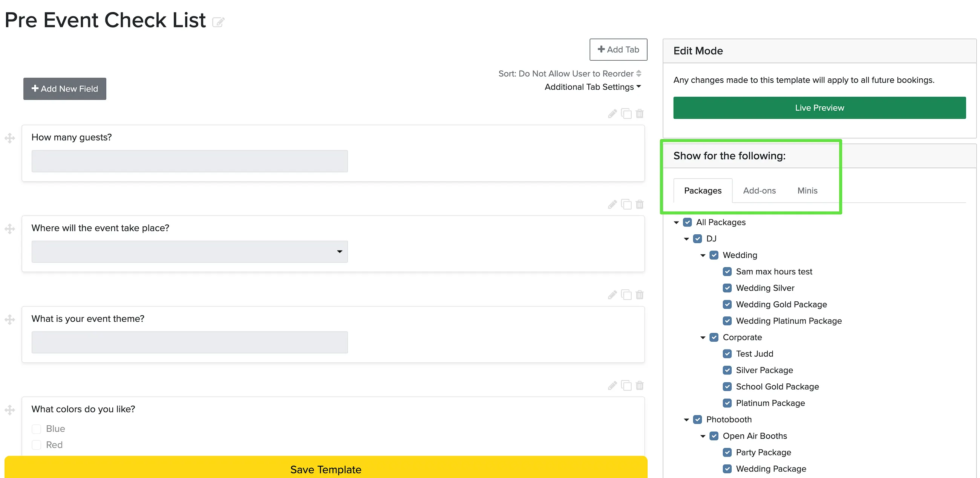Delete the 'How many guests?' field
This screenshot has height=478, width=980.
(x=640, y=114)
